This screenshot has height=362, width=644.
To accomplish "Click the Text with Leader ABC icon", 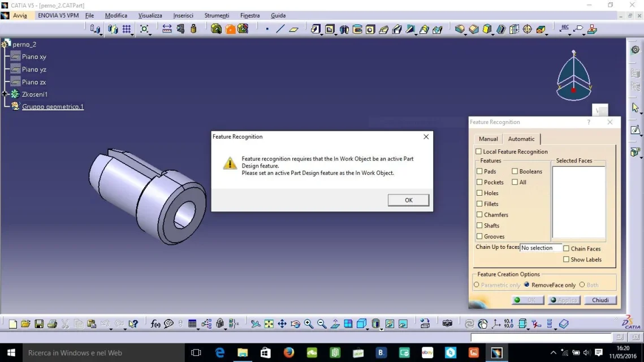I will [x=565, y=29].
